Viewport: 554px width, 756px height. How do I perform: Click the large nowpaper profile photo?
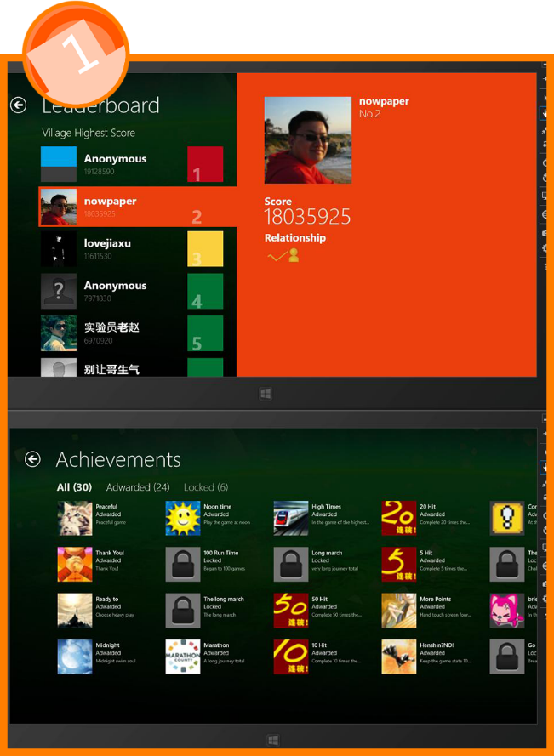tap(308, 139)
